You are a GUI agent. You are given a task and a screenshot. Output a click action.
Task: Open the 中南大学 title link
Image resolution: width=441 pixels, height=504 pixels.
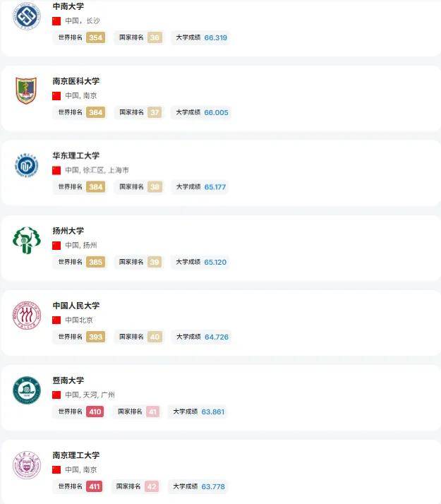click(x=68, y=6)
